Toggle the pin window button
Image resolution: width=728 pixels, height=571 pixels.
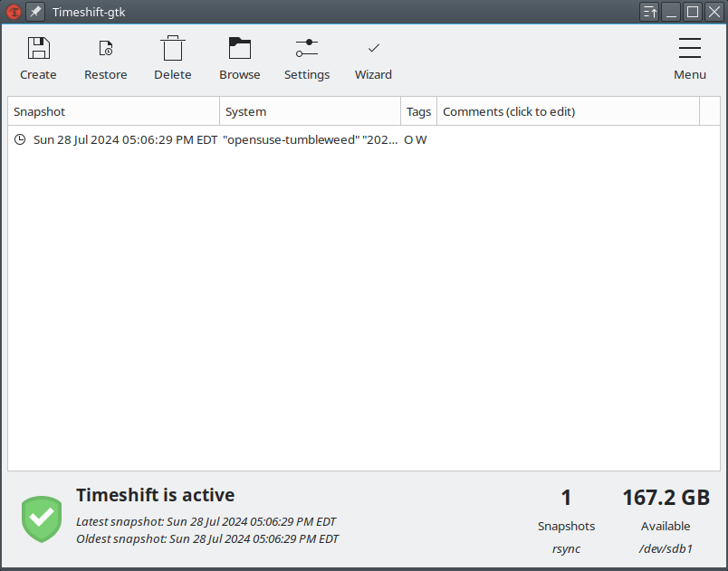pyautogui.click(x=35, y=12)
